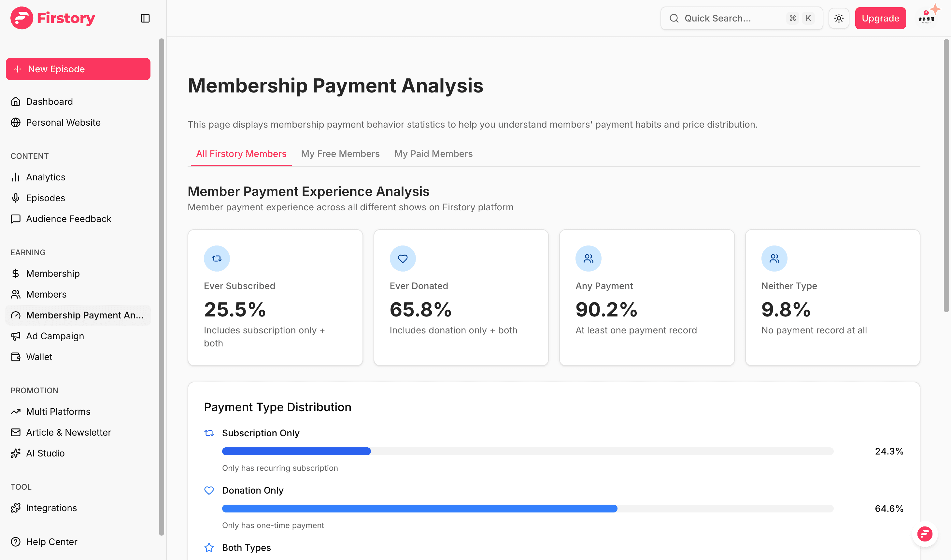Click "No payment record at all" text
This screenshot has height=560, width=951.
click(814, 330)
